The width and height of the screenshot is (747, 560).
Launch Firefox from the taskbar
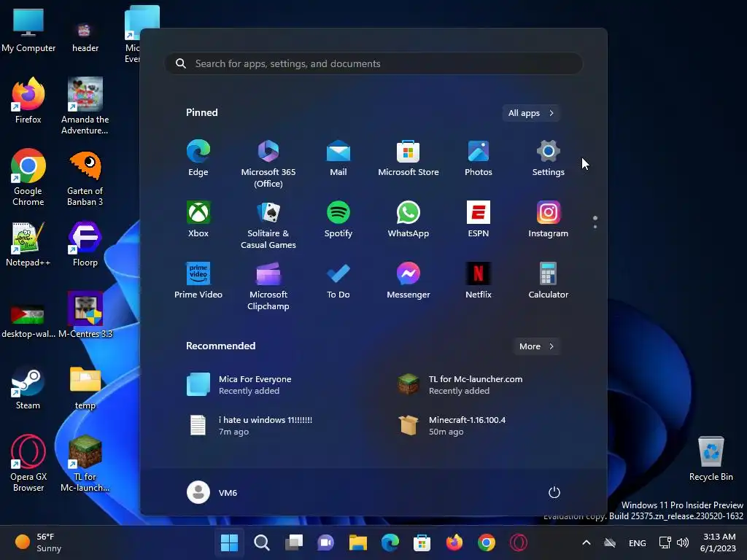tap(454, 542)
